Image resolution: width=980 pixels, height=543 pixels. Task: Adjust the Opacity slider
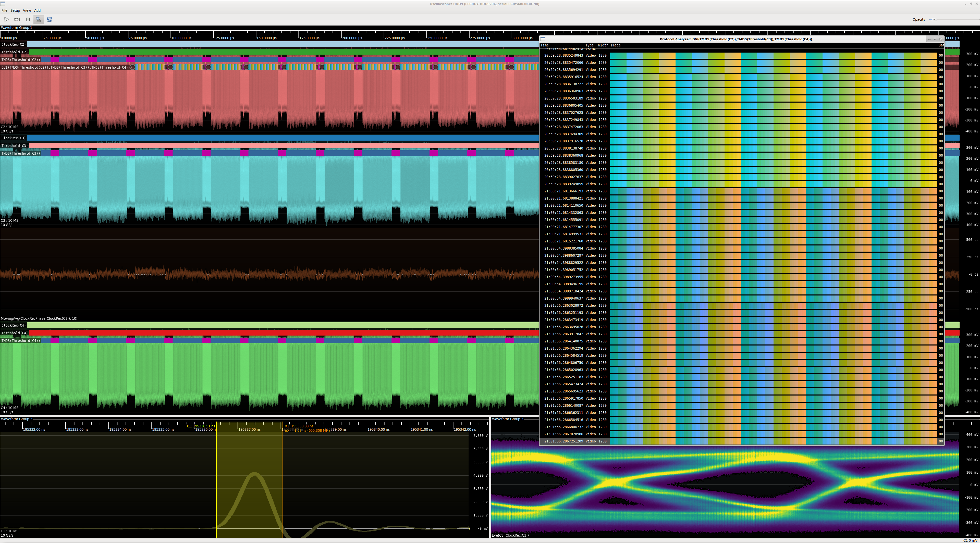[954, 19]
